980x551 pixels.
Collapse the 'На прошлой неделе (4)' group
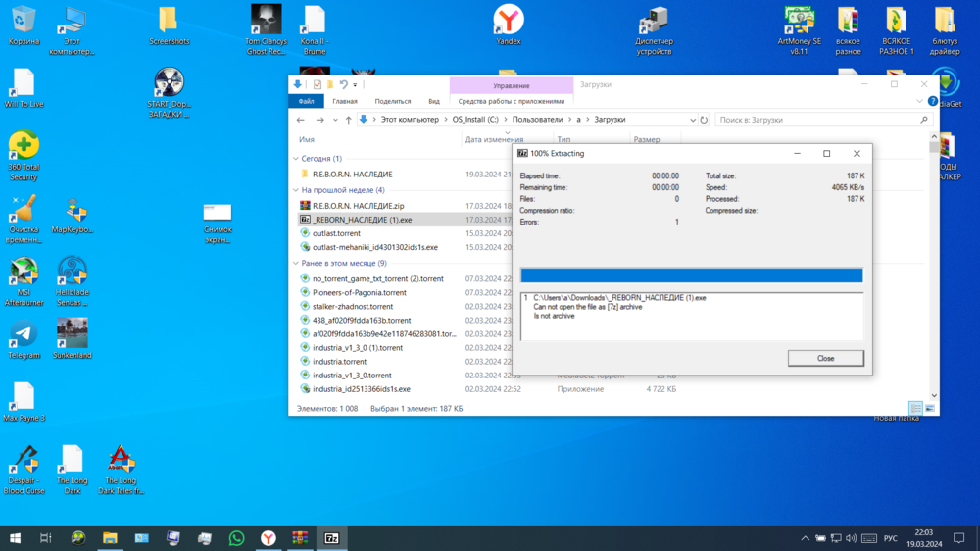point(296,190)
